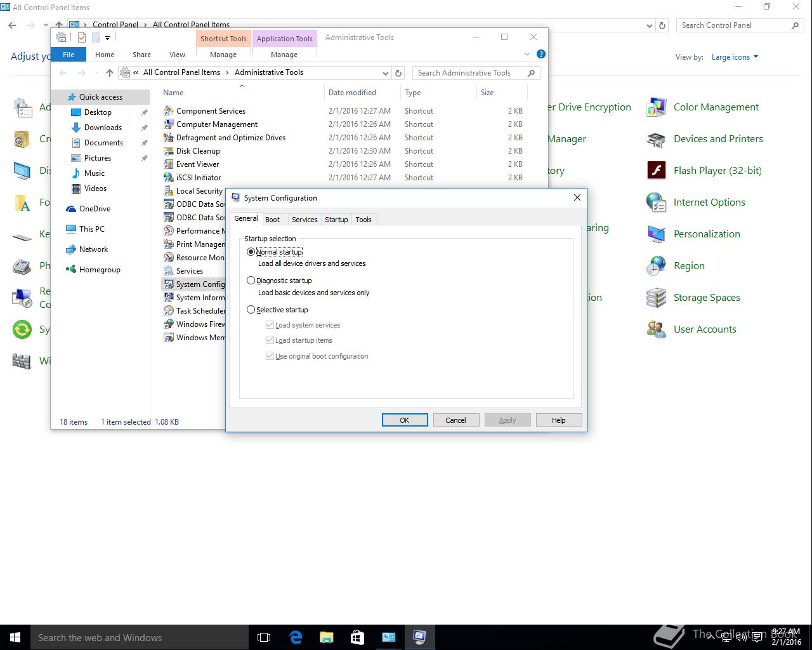Toggle Use original boot configuration checkbox
The width and height of the screenshot is (812, 650).
coord(270,356)
